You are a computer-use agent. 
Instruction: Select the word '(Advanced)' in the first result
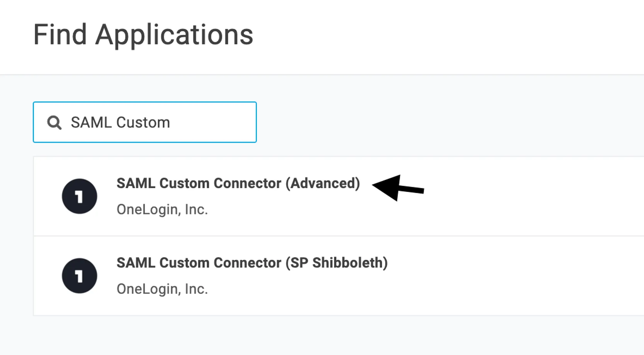click(x=323, y=183)
